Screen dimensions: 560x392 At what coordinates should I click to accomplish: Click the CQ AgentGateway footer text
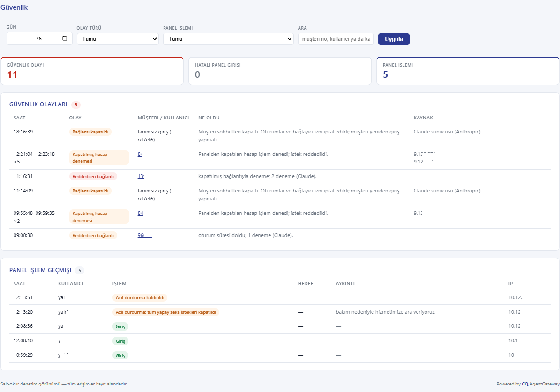click(x=540, y=384)
